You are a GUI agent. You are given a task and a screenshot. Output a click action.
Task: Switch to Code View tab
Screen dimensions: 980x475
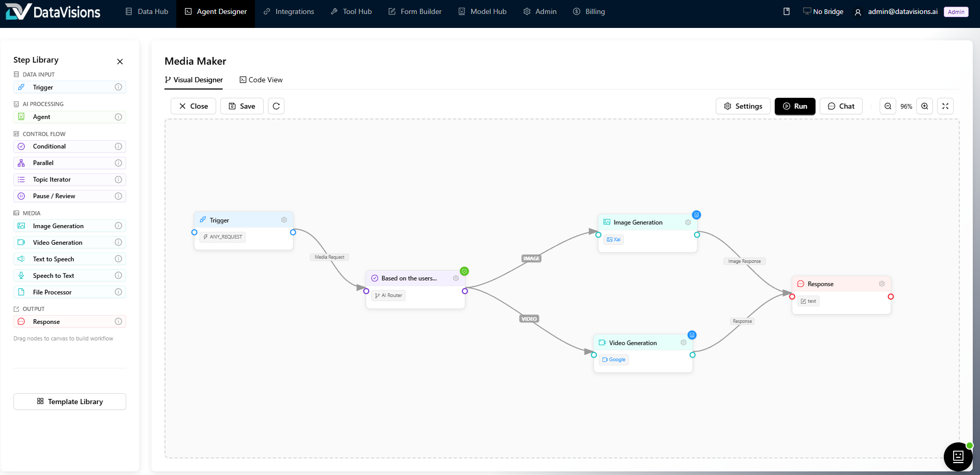point(261,80)
